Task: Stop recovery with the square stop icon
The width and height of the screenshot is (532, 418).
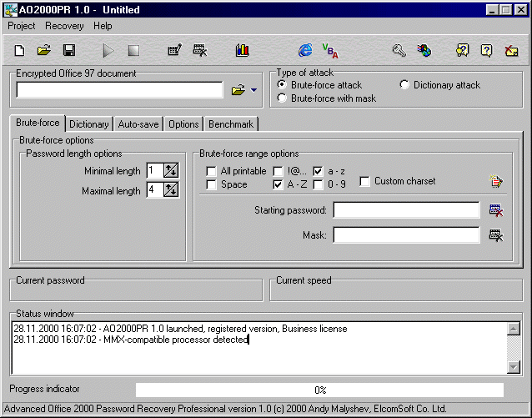Action: tap(133, 51)
